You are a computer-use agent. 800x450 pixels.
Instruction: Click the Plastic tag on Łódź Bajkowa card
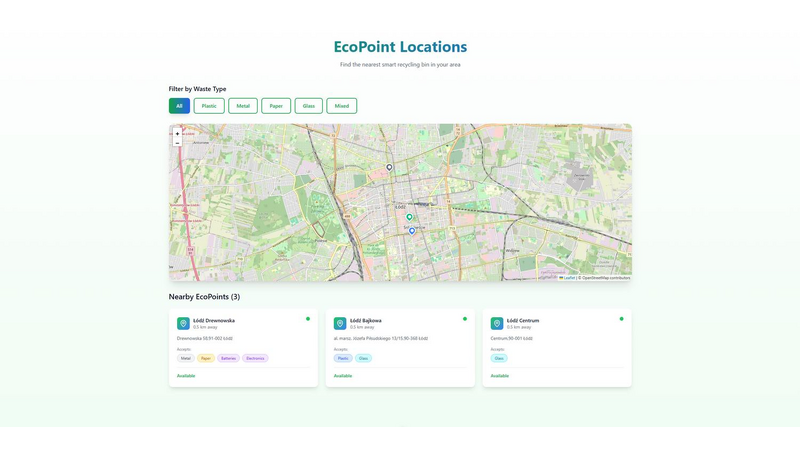[343, 358]
